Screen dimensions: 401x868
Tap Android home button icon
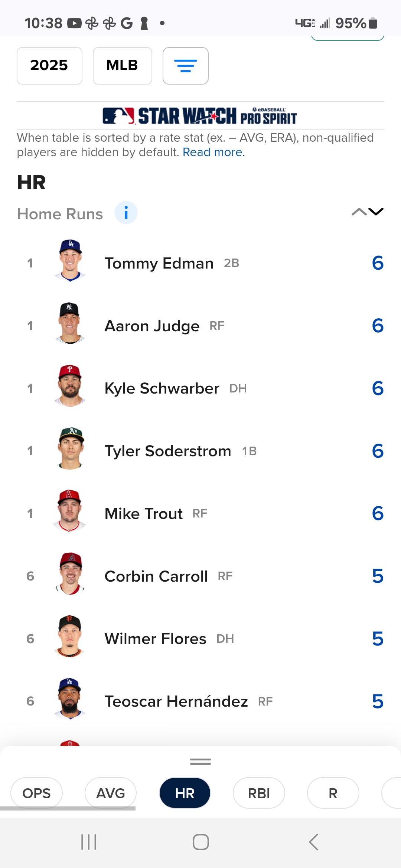click(200, 842)
